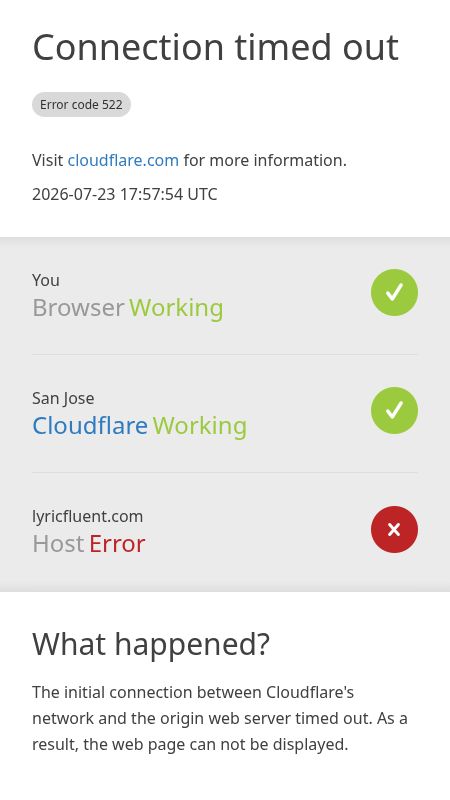Viewport: 450px width, 800px height.
Task: Click the green checkmark icon beside Cloudflare
Action: pos(394,410)
